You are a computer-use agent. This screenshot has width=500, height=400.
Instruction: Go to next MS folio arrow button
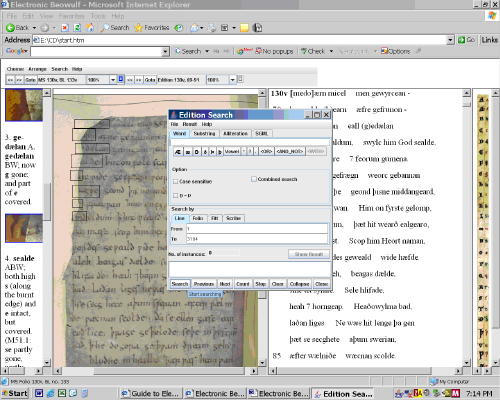coord(19,80)
